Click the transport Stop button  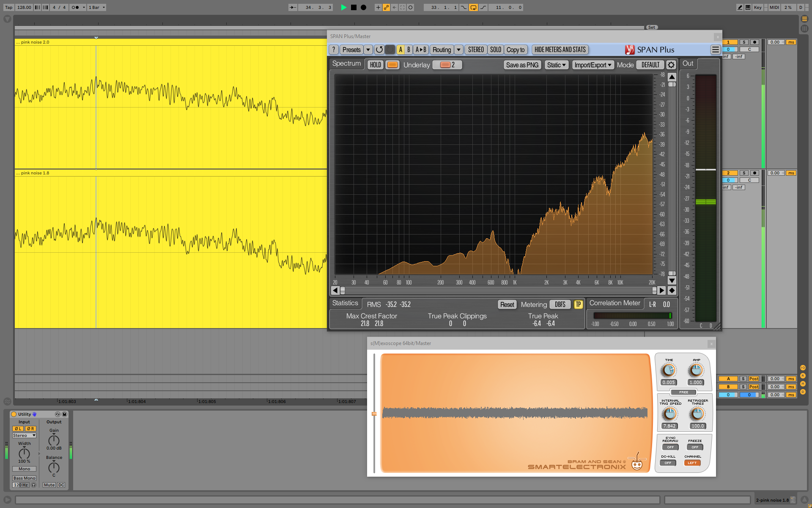pyautogui.click(x=354, y=7)
